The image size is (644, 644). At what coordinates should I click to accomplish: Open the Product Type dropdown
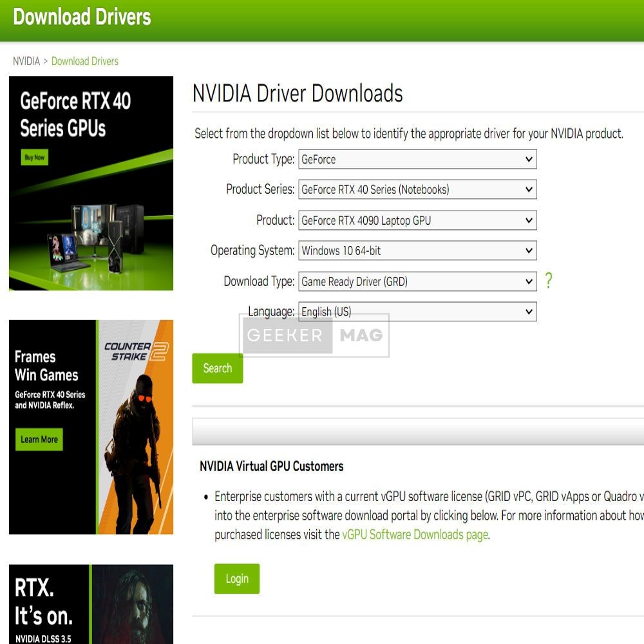[x=417, y=159]
